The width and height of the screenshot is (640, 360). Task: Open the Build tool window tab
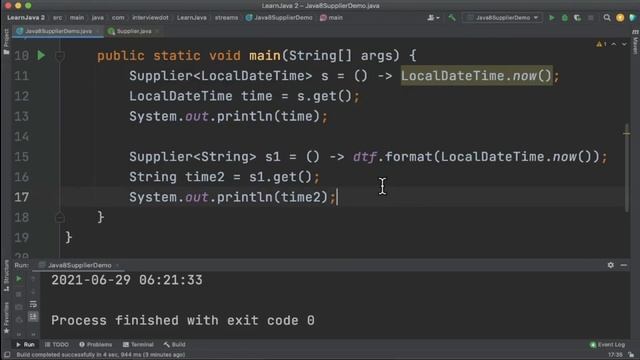[x=174, y=344]
